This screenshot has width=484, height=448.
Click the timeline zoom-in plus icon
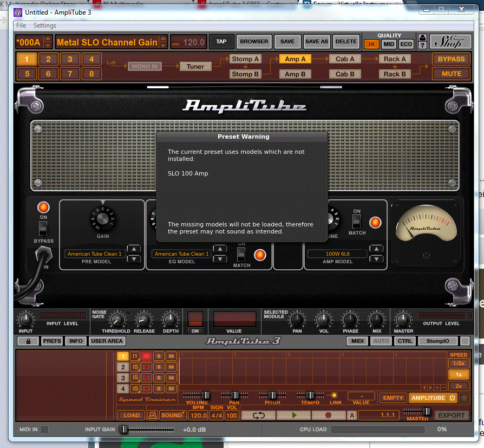click(x=437, y=387)
